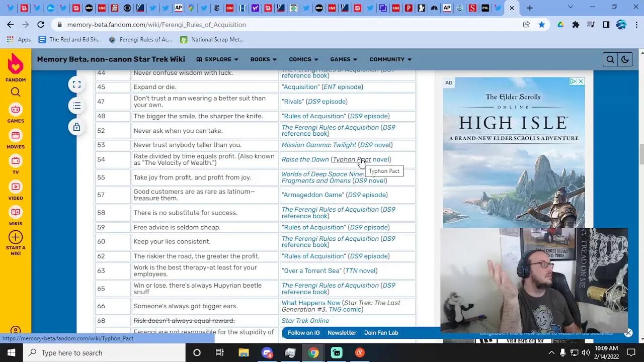
Task: Open What Happens Now link
Action: point(311,303)
